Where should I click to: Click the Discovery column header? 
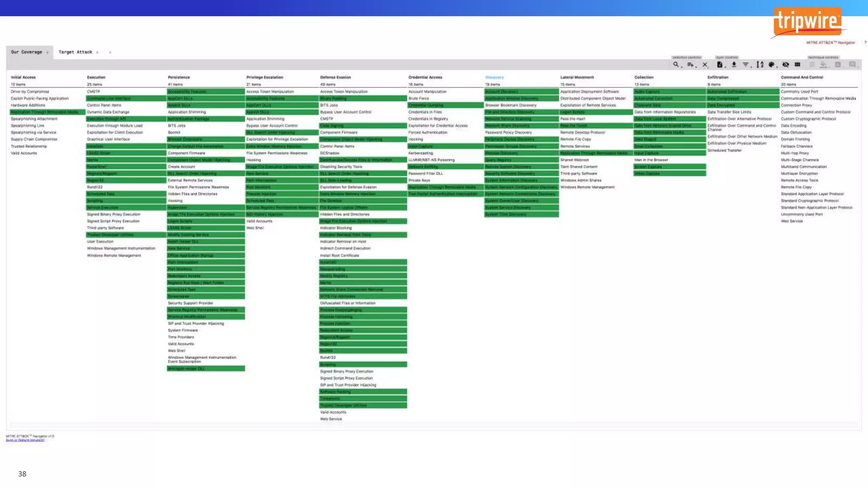pos(494,78)
